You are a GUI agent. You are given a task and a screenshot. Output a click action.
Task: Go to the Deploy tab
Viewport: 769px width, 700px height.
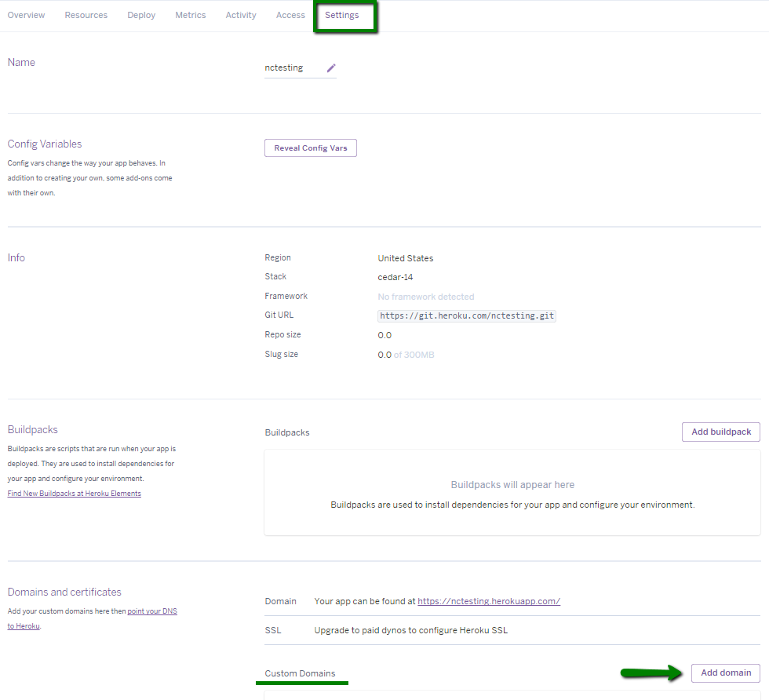[x=141, y=15]
